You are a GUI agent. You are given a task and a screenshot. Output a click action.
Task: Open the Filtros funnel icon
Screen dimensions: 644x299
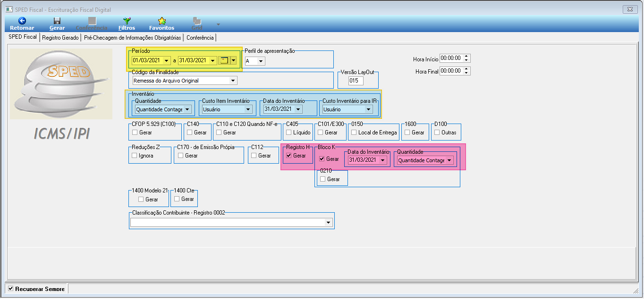coord(127,21)
